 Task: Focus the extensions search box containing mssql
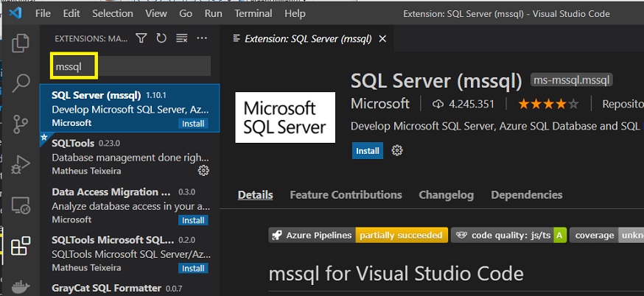tap(130, 66)
